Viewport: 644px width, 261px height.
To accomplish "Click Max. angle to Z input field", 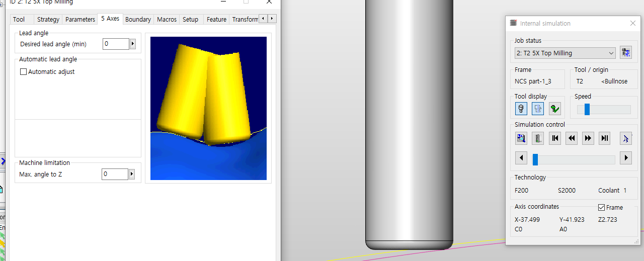I will (115, 174).
